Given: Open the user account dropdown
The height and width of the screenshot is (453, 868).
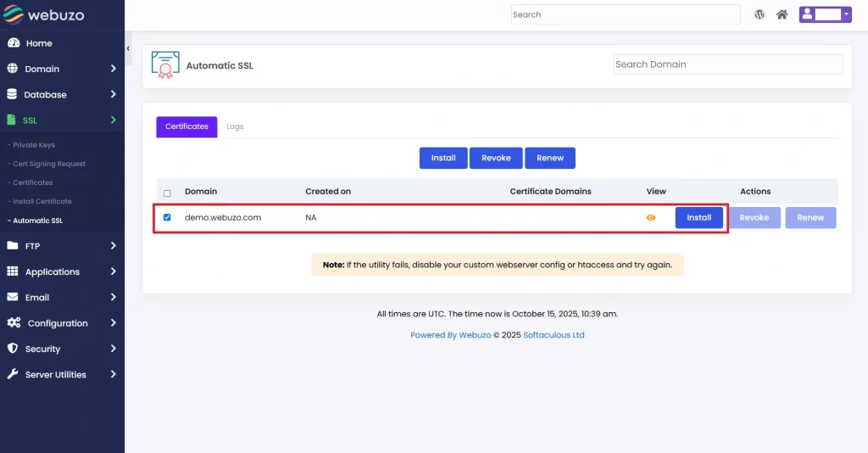Looking at the screenshot, I should coord(825,14).
